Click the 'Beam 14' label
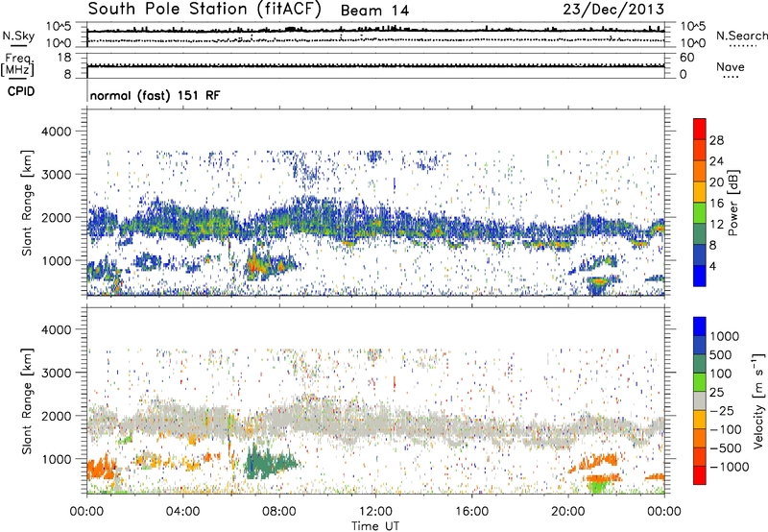The height and width of the screenshot is (532, 768). point(374,11)
